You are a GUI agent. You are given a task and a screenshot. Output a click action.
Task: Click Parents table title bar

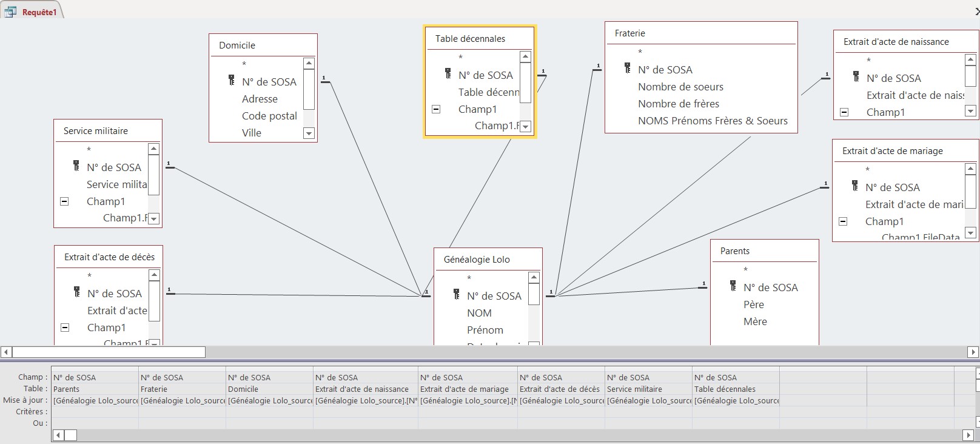pos(765,251)
